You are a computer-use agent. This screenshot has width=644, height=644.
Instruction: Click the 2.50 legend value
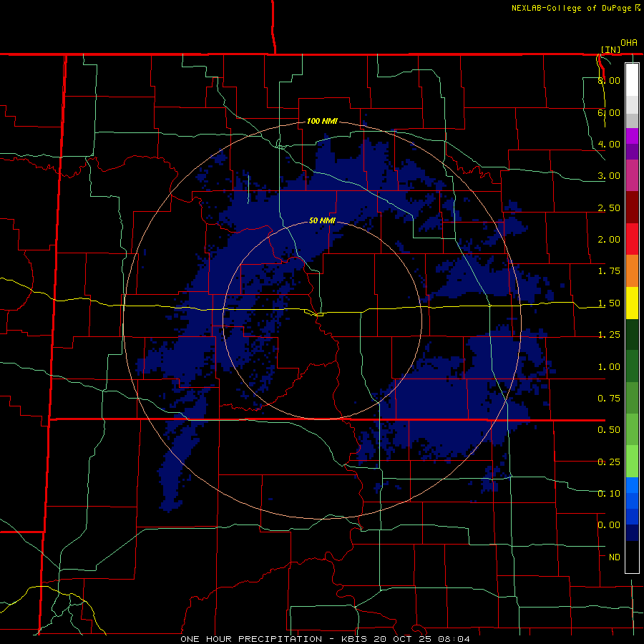point(609,208)
